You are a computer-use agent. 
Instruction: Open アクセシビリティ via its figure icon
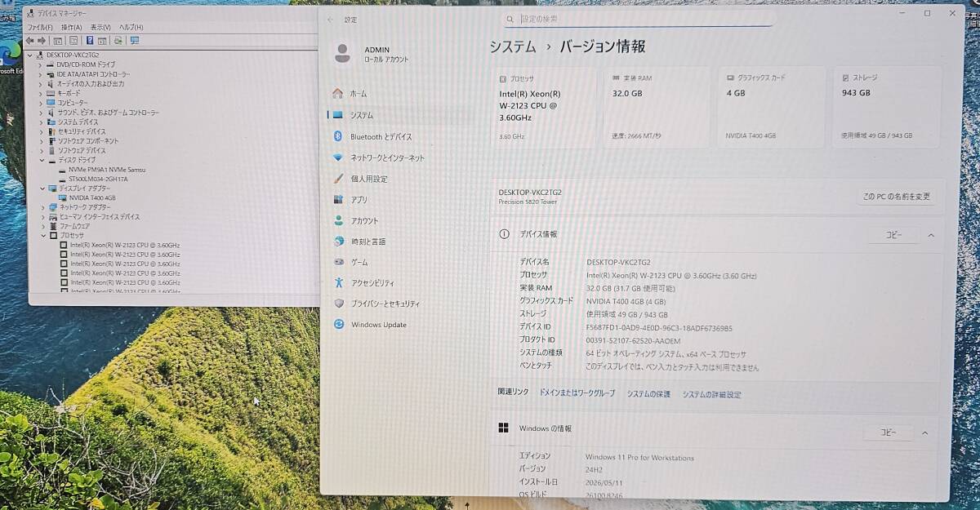click(338, 282)
